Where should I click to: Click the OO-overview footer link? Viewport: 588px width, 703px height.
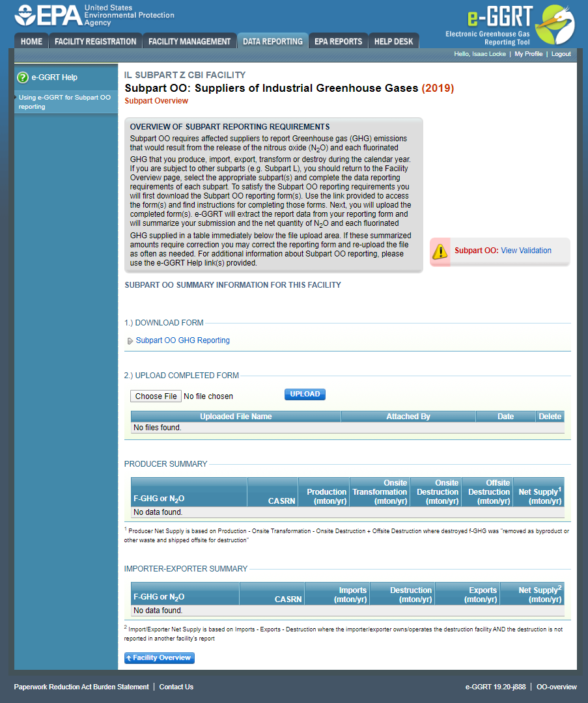tap(557, 687)
